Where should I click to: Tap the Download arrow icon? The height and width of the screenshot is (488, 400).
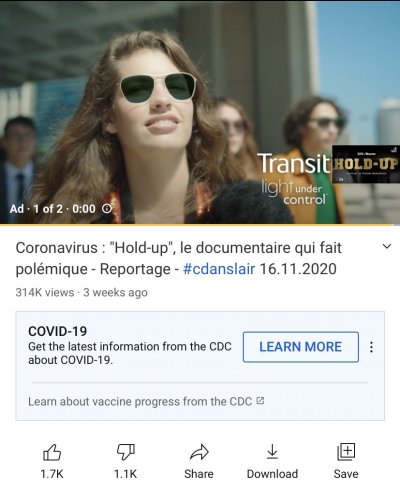[x=272, y=452]
